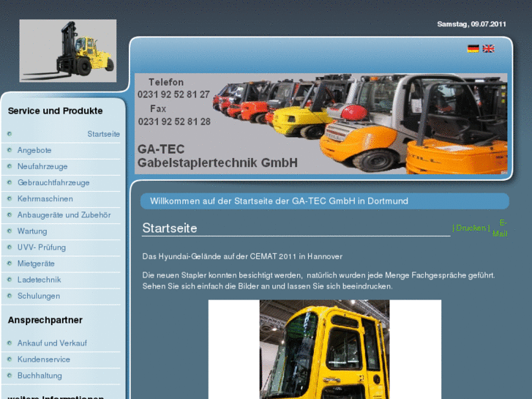Viewport: 532px width, 399px height.
Task: Go to Neufahrzeuge in sidebar
Action: click(42, 166)
